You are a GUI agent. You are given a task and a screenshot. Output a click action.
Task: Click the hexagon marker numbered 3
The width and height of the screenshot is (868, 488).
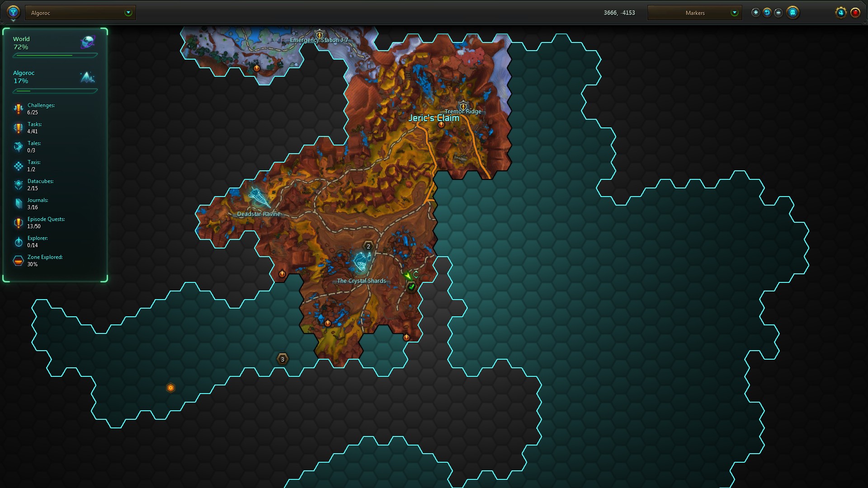click(x=283, y=359)
